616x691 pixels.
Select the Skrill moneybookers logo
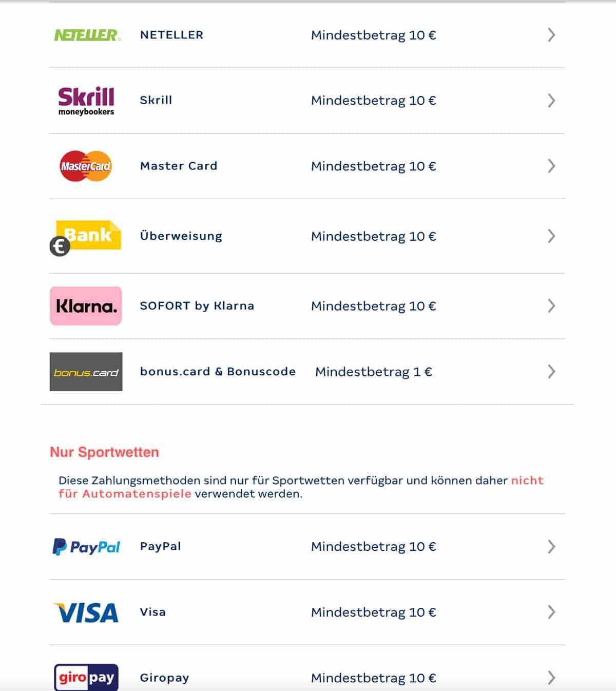click(86, 101)
